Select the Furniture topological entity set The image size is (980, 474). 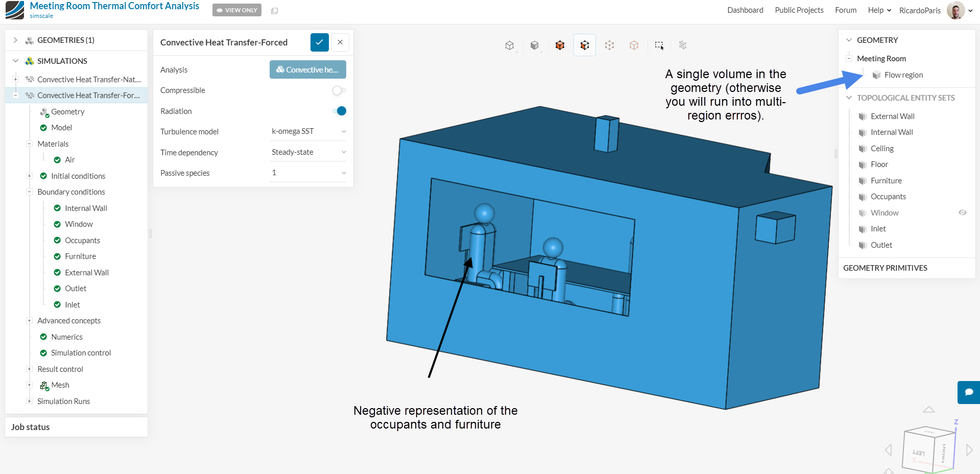886,181
